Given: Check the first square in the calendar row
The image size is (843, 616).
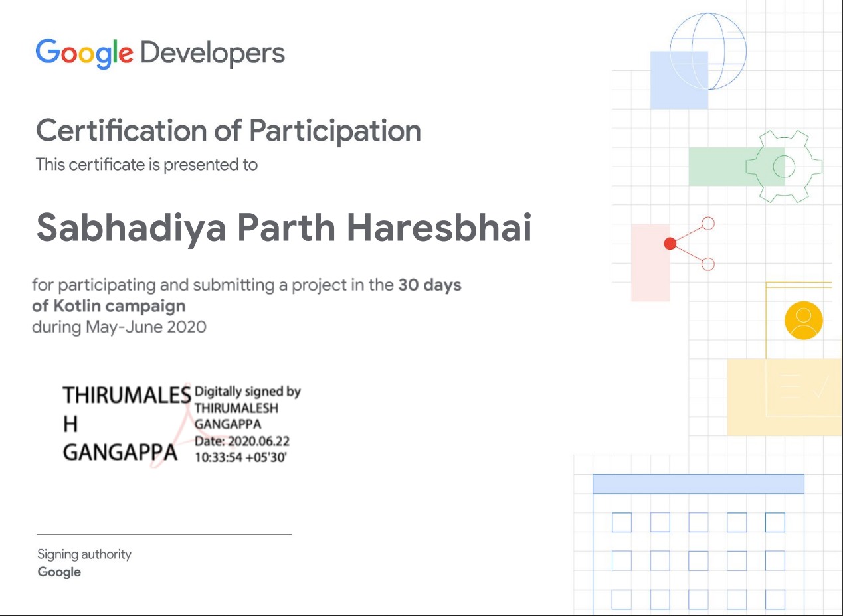Looking at the screenshot, I should pyautogui.click(x=620, y=523).
